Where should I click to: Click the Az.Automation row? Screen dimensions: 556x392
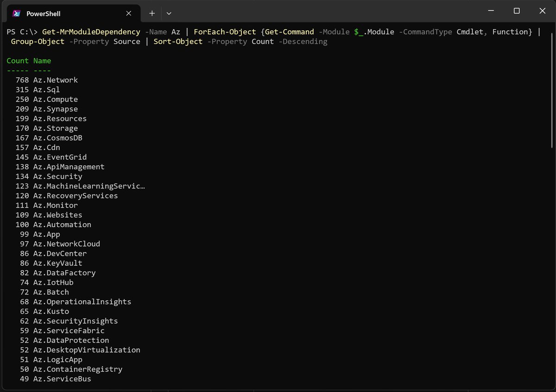point(53,224)
